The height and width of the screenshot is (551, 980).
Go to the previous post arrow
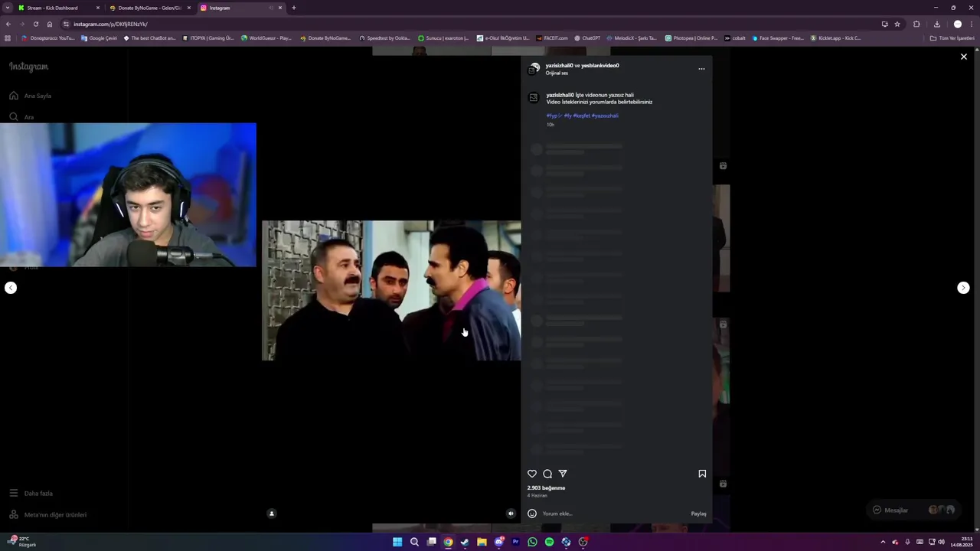point(11,288)
